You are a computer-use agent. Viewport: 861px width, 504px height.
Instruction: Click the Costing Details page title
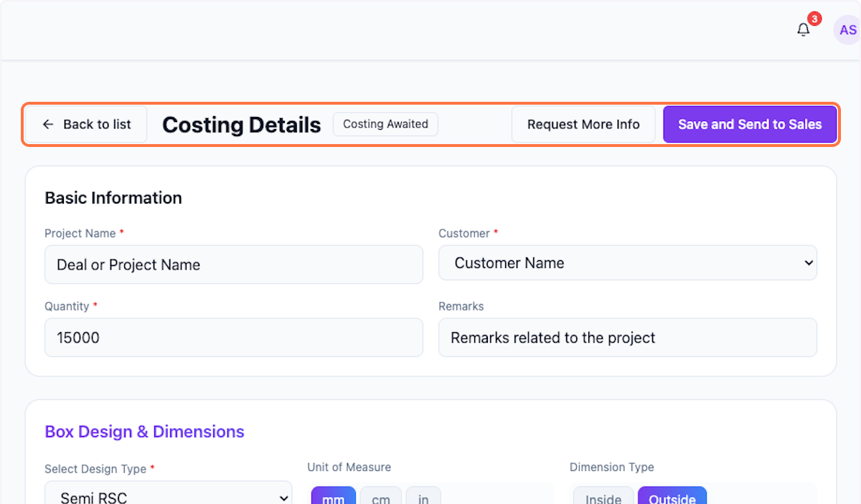(x=241, y=125)
